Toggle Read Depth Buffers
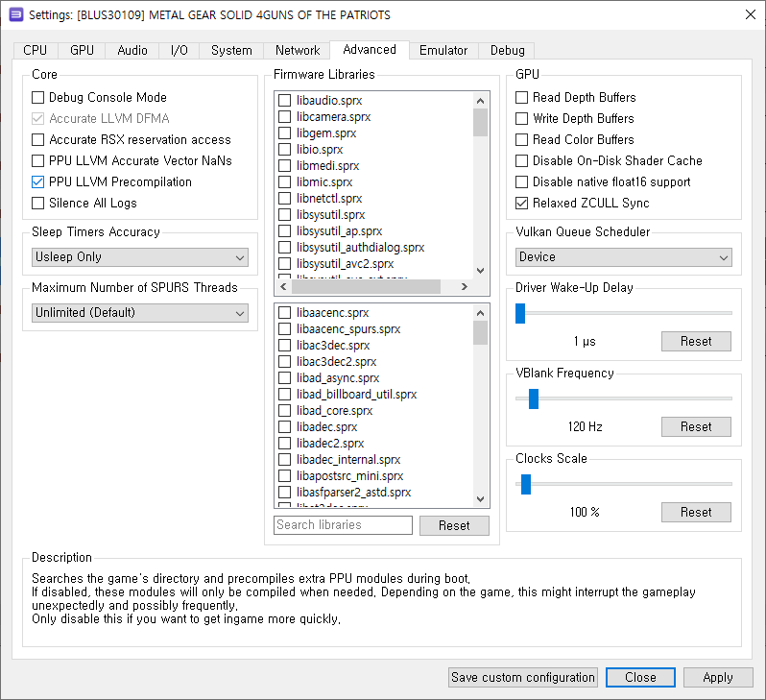 (576, 97)
